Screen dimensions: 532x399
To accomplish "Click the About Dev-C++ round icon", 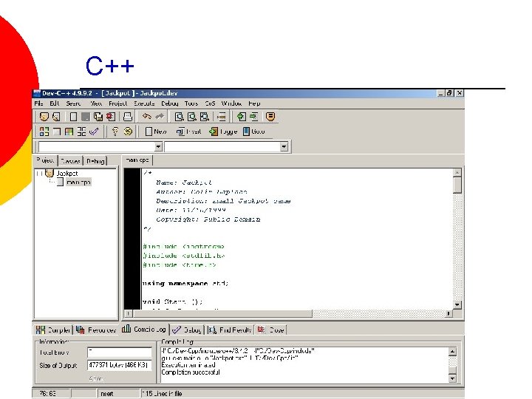I will (x=128, y=132).
